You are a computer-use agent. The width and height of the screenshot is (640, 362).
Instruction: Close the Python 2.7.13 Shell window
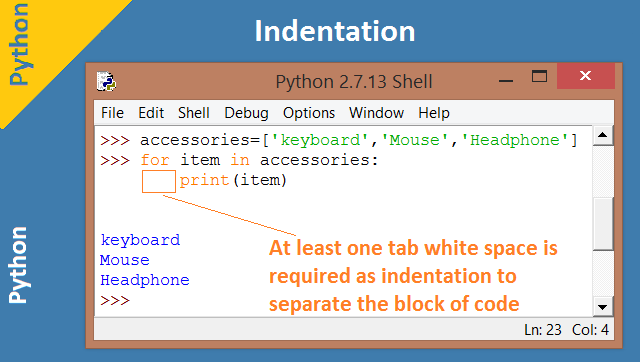click(586, 76)
